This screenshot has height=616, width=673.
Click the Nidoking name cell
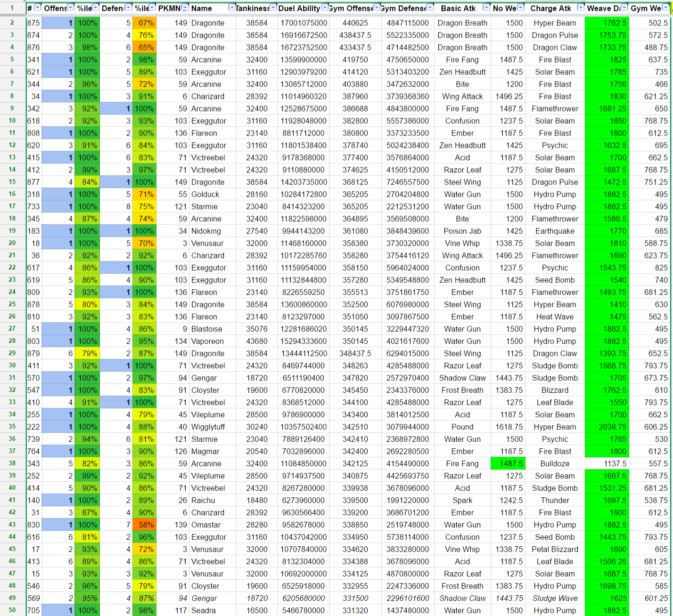(213, 231)
